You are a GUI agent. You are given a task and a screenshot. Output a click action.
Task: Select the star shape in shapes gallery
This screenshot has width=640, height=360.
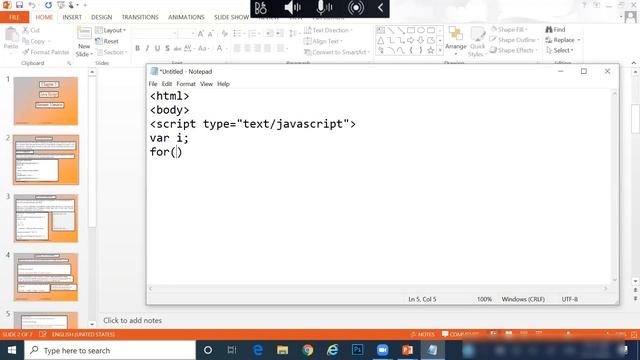[x=431, y=50]
